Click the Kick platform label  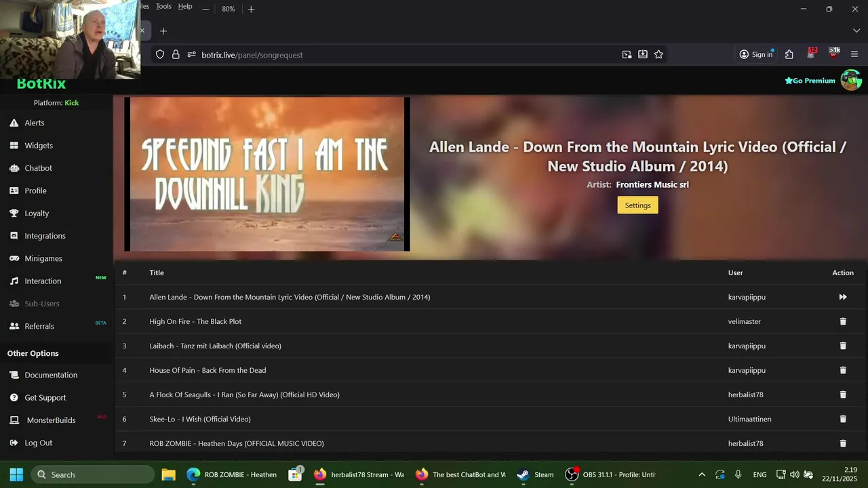[x=72, y=103]
